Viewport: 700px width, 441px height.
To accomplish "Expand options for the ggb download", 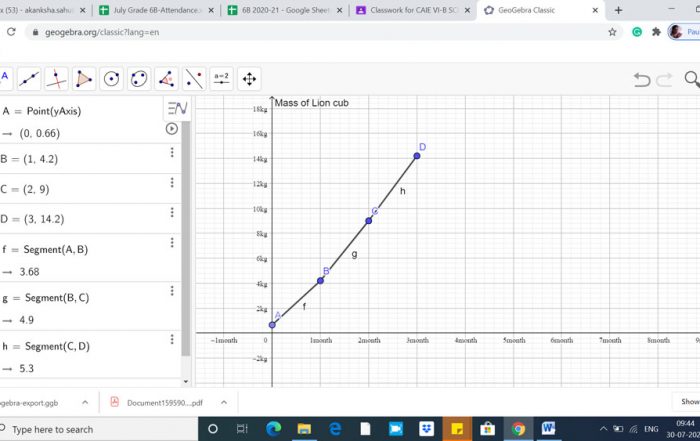I will [85, 403].
